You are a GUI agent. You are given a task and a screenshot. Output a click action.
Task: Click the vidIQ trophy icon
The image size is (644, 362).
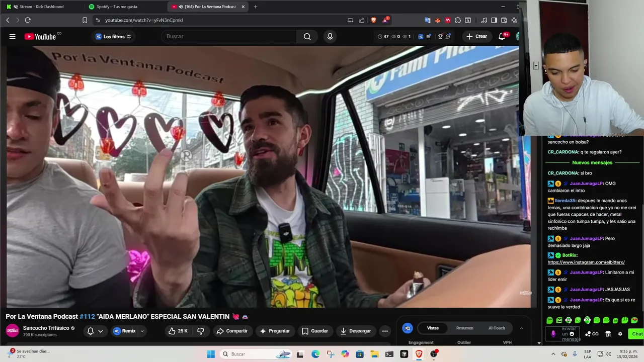click(440, 36)
